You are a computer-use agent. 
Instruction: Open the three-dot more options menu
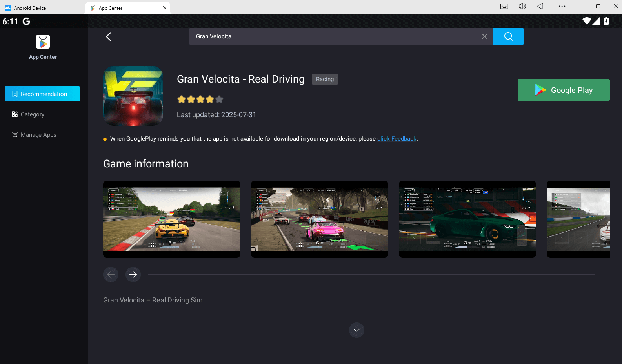point(562,6)
